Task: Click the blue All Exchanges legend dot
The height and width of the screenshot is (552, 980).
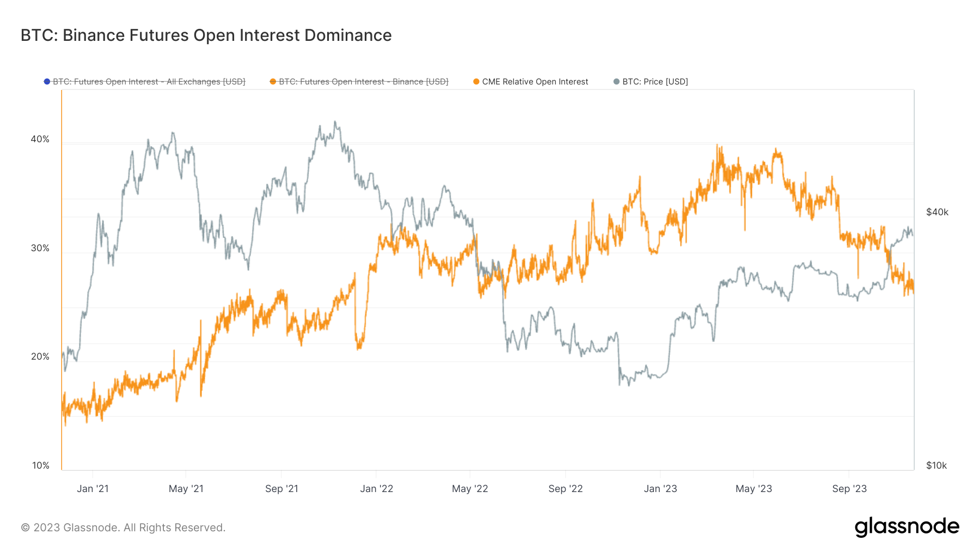Action: tap(47, 82)
